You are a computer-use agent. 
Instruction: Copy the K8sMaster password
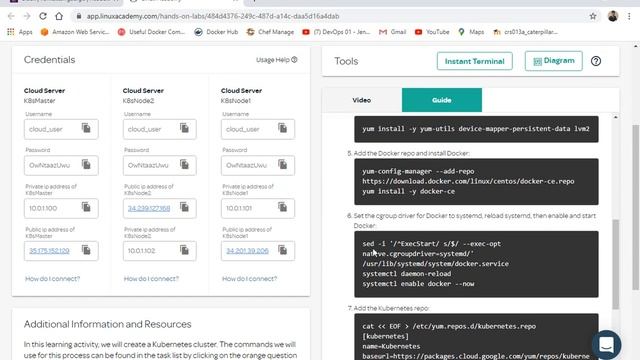[x=86, y=164]
